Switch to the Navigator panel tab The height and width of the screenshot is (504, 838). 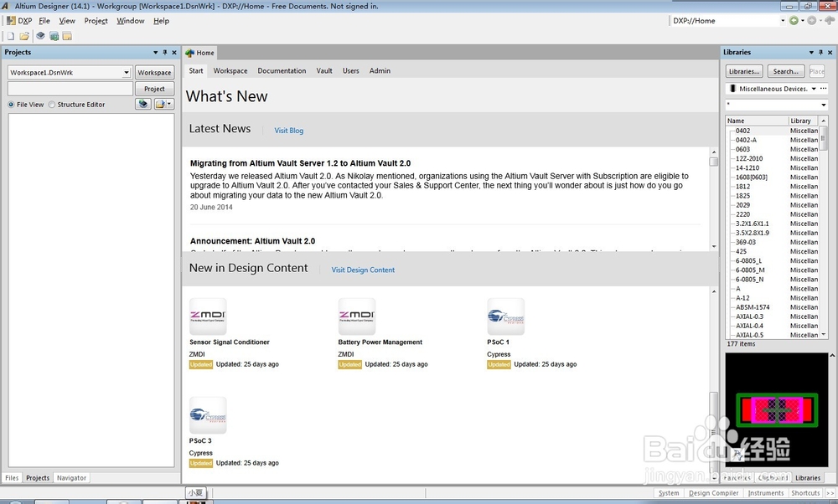point(71,478)
